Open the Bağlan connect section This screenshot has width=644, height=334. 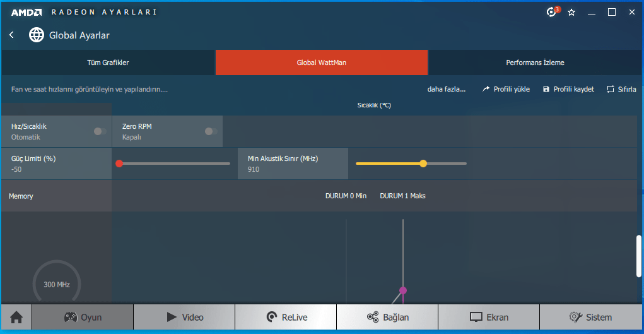click(x=387, y=317)
